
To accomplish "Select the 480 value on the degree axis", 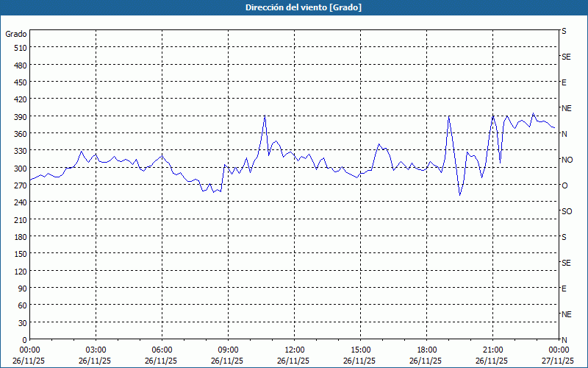I will (x=21, y=66).
